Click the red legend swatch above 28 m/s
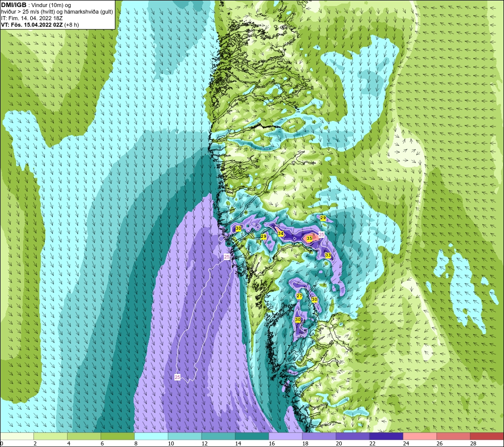 (x=487, y=436)
